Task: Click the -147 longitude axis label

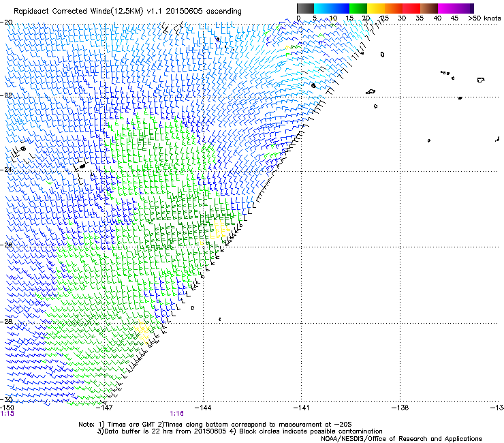Action: tap(104, 408)
